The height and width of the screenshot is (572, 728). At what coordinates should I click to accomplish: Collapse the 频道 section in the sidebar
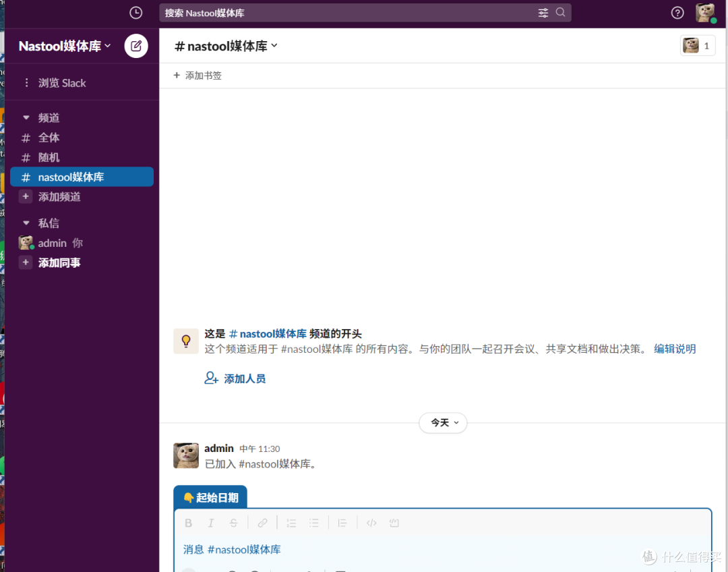[26, 117]
